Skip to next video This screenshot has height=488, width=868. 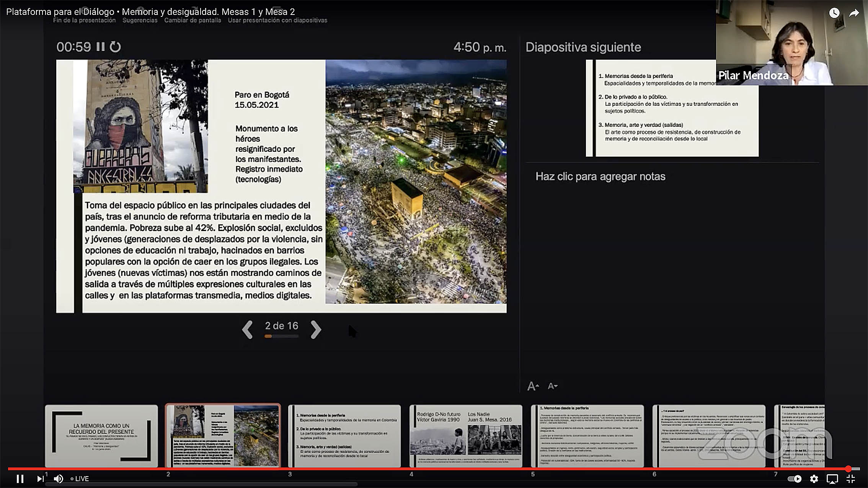pos(40,479)
